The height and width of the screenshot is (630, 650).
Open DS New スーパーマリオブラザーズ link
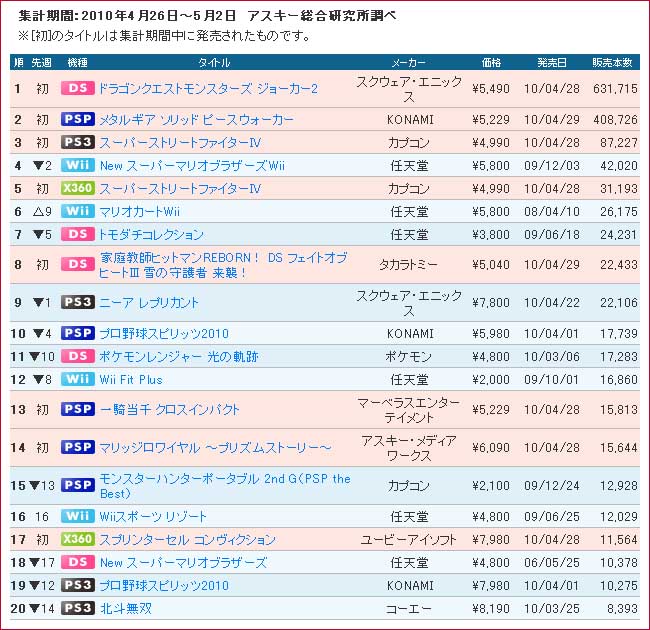pos(183,563)
